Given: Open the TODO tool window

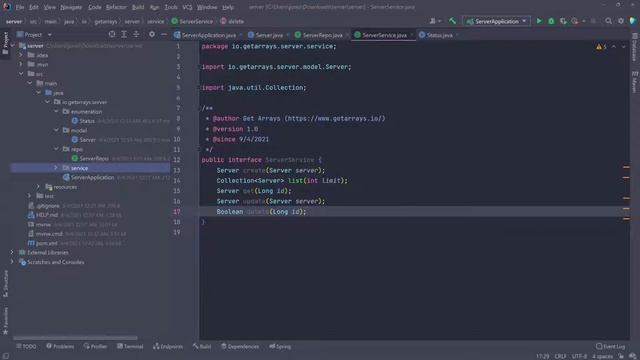Looking at the screenshot, I should (x=26, y=347).
